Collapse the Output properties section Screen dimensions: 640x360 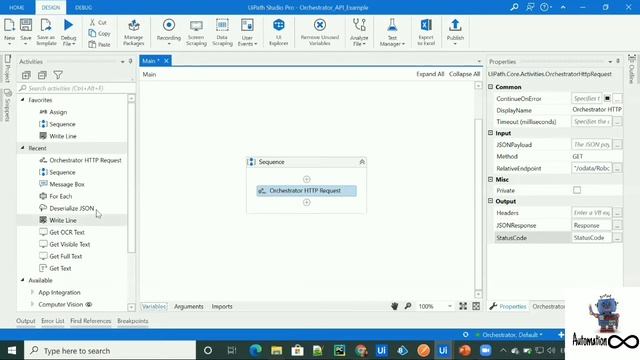tap(491, 201)
